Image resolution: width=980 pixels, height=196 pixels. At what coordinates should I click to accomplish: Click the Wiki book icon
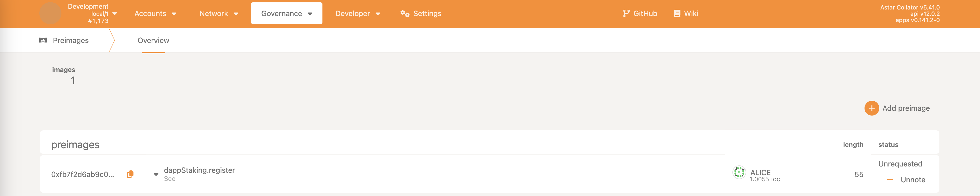[x=677, y=14]
